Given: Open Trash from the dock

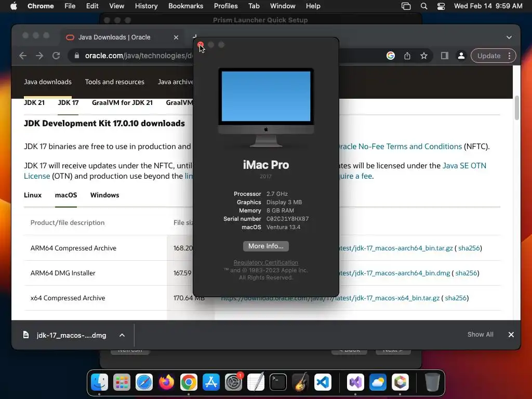Looking at the screenshot, I should (432, 382).
